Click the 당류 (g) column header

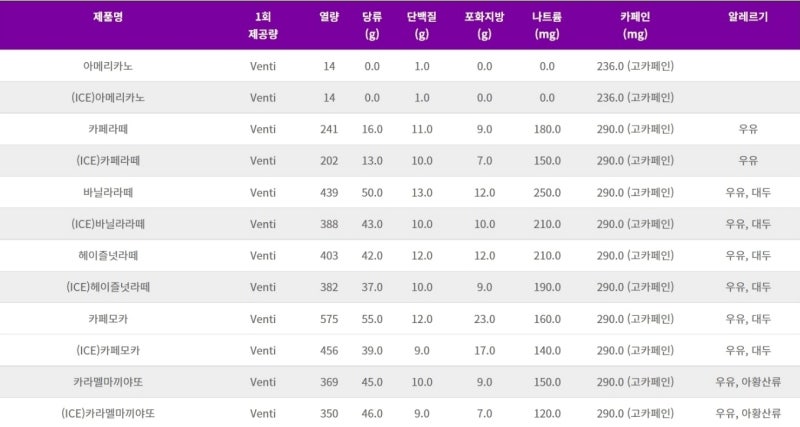click(x=372, y=25)
